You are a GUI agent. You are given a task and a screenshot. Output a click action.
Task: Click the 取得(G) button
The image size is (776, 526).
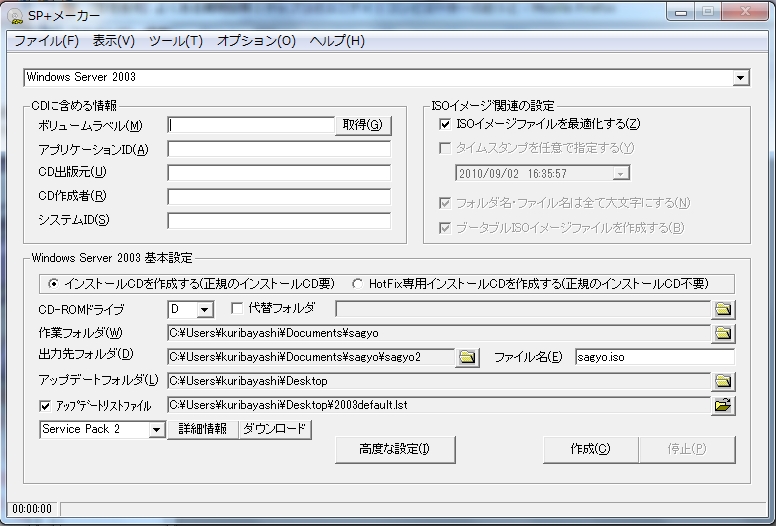363,125
